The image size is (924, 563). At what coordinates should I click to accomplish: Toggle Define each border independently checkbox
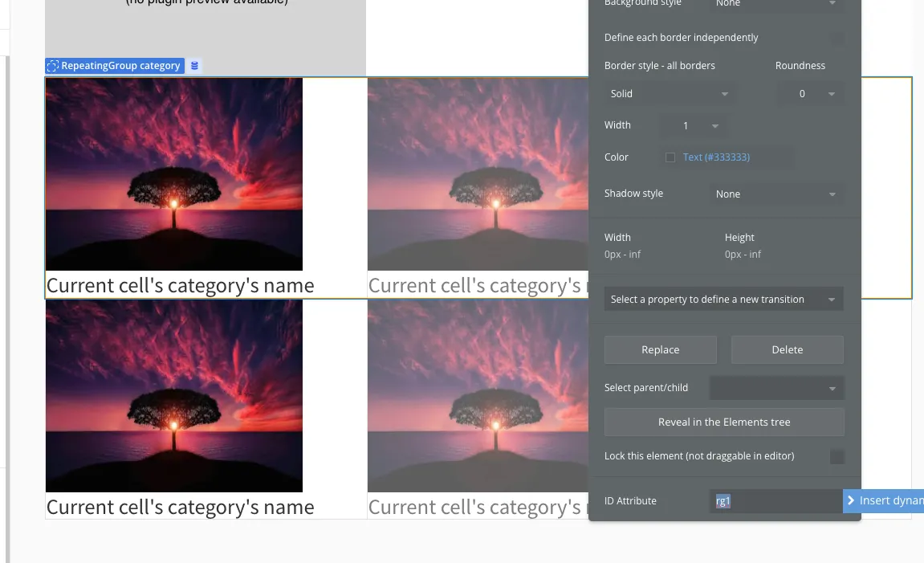coord(836,38)
